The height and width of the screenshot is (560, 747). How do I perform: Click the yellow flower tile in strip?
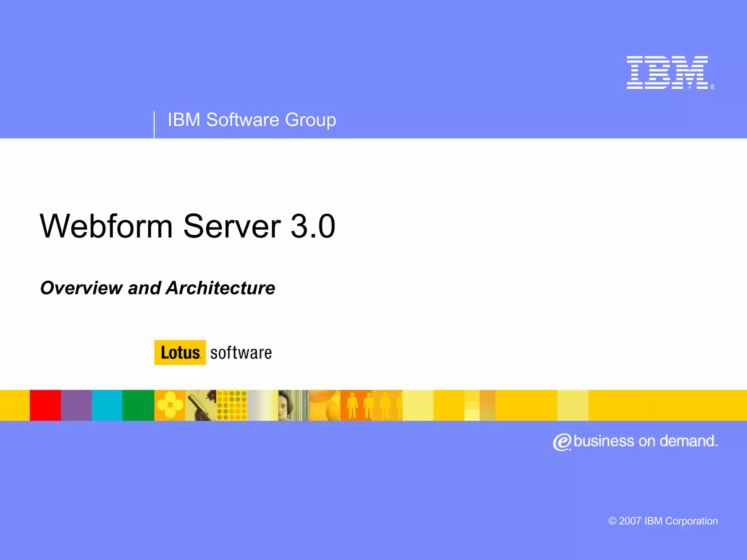click(x=170, y=405)
